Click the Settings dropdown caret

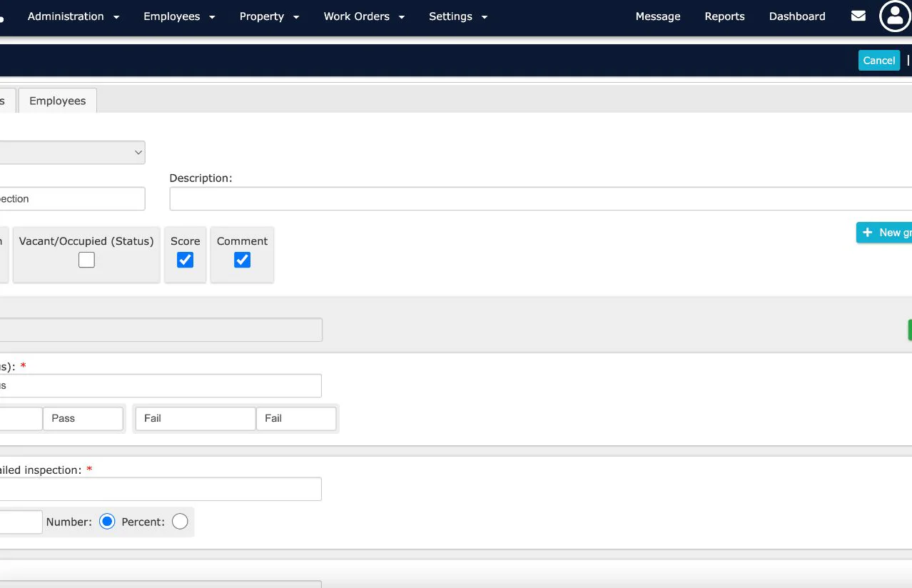click(485, 17)
